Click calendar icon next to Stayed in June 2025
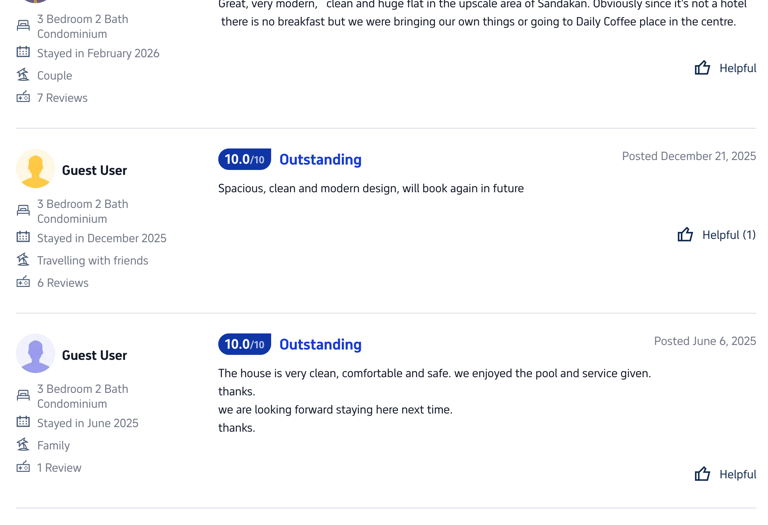The height and width of the screenshot is (525, 768). [23, 422]
